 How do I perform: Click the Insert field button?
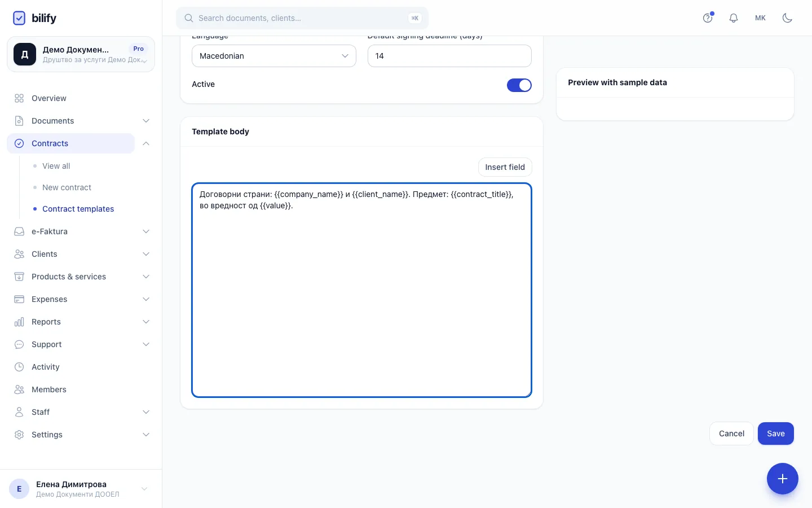click(505, 167)
